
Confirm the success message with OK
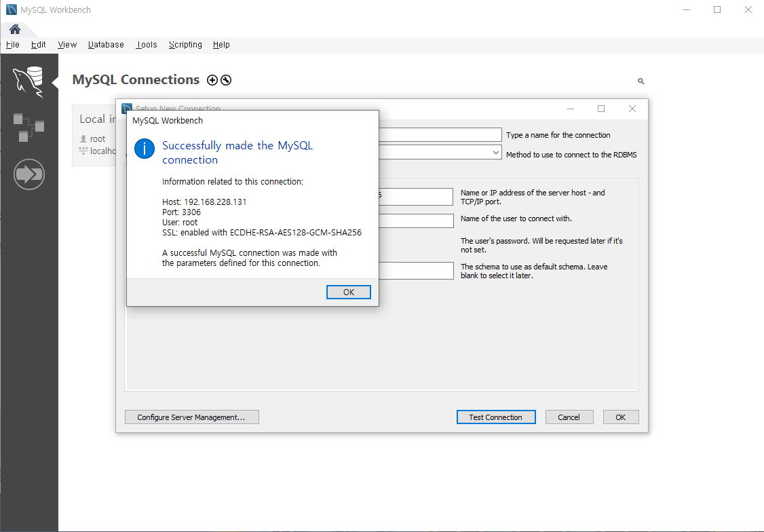pos(348,292)
